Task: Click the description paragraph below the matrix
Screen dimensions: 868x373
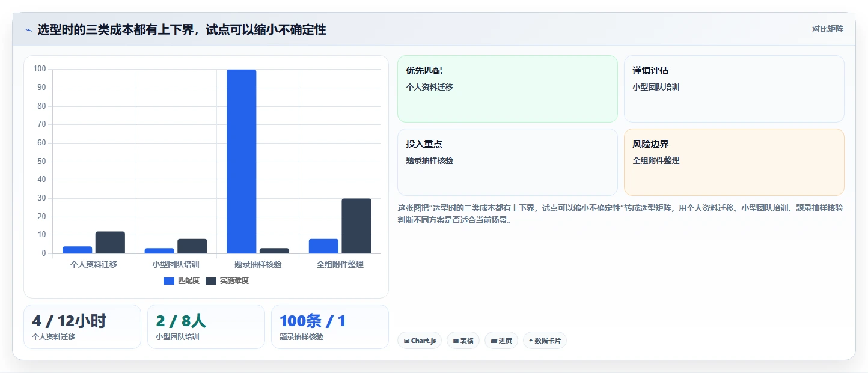Action: [x=620, y=214]
